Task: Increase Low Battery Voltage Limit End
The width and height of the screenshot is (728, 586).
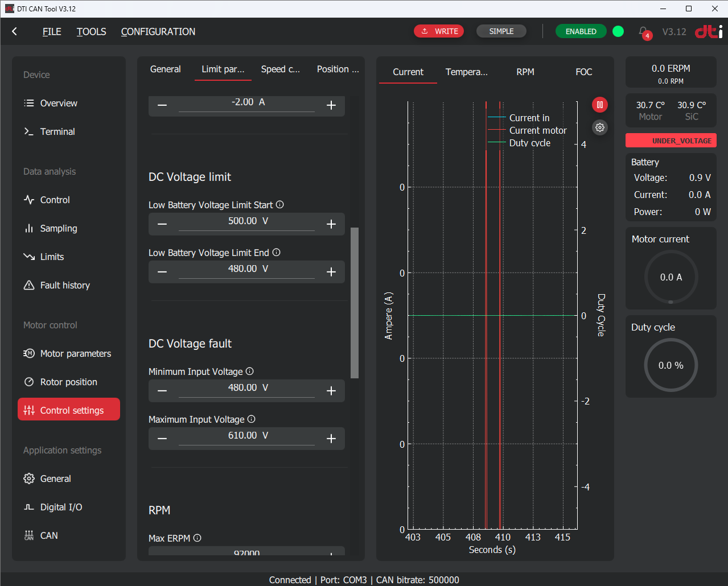Action: point(331,272)
